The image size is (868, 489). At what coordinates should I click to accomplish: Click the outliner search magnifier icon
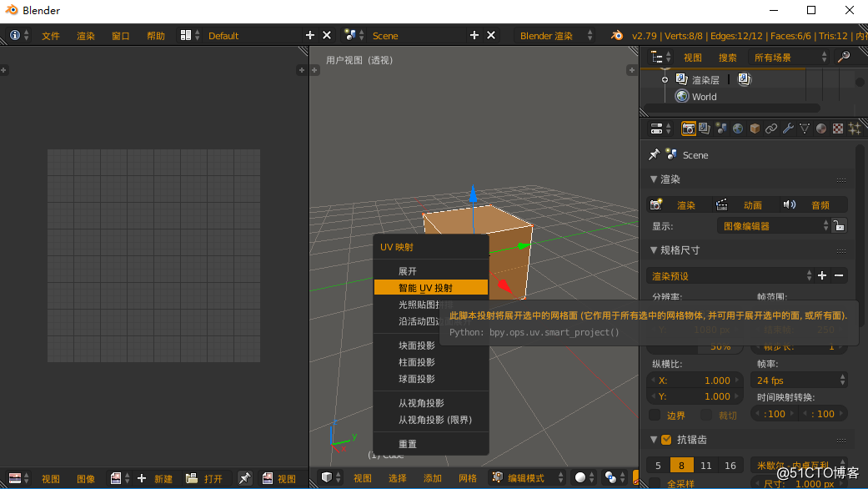pyautogui.click(x=844, y=57)
